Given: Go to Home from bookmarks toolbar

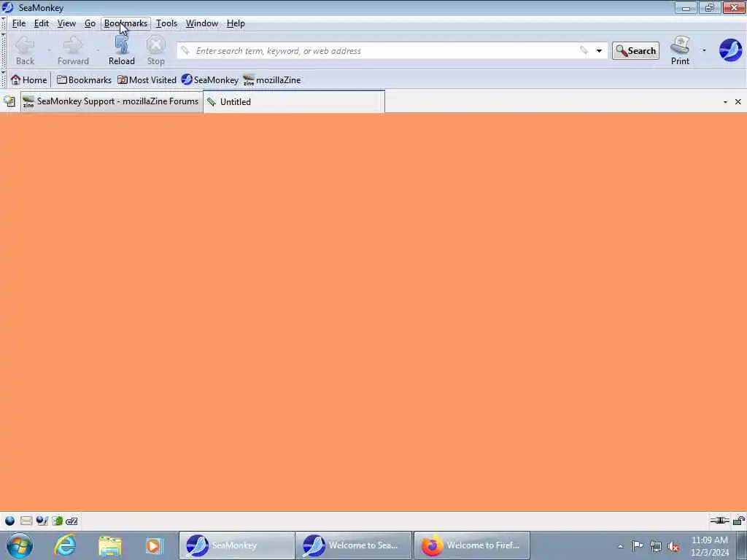Looking at the screenshot, I should coord(29,80).
